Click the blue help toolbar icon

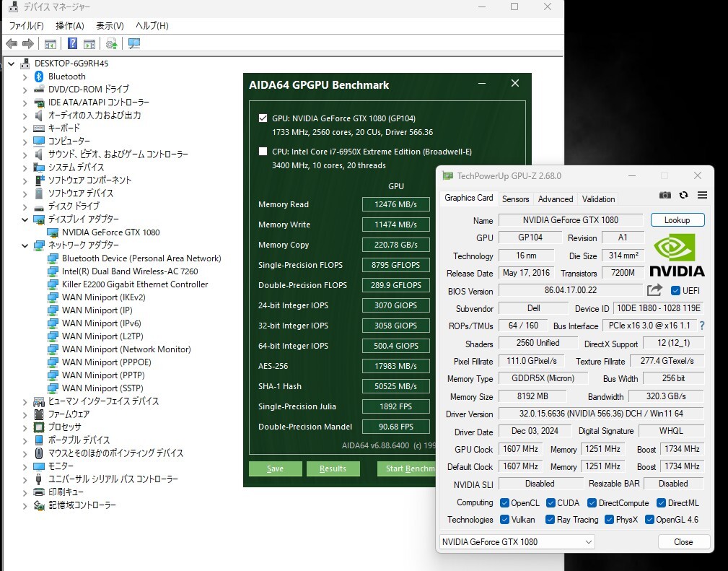[72, 44]
